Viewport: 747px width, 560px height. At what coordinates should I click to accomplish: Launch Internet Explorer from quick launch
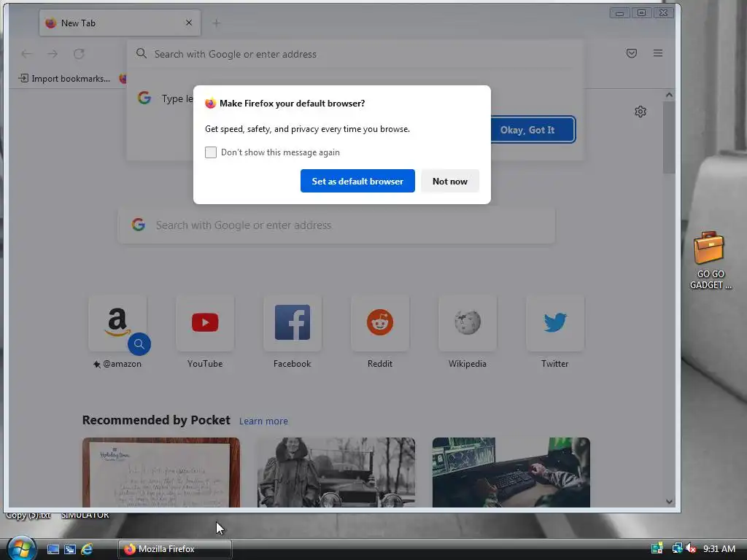tap(87, 549)
